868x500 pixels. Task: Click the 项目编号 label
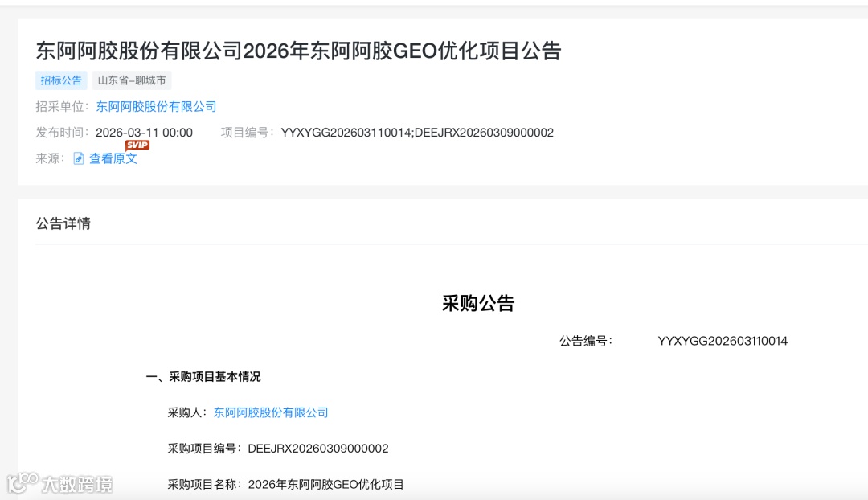[x=247, y=133]
